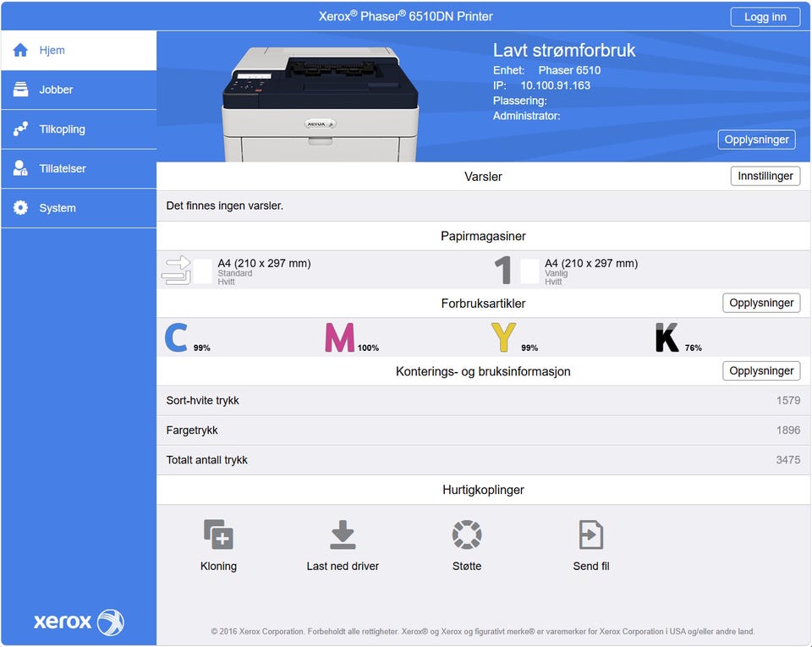Screen dimensions: 812x647
Task: Click tray 1 A4 Vanlig paper text
Action: 591,271
